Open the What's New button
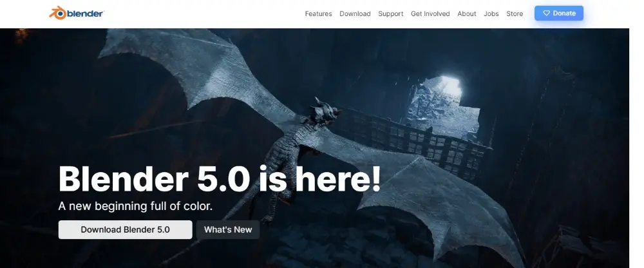 pos(228,229)
